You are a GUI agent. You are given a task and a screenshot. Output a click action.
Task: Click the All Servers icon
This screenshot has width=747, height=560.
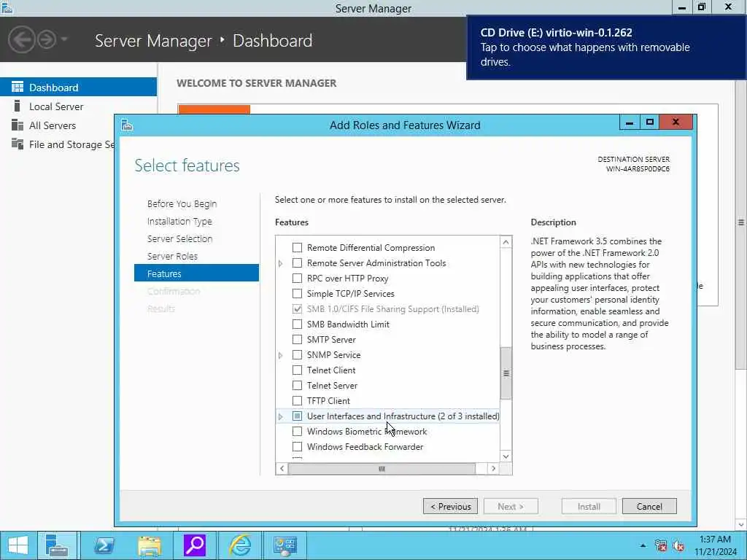[x=18, y=125]
